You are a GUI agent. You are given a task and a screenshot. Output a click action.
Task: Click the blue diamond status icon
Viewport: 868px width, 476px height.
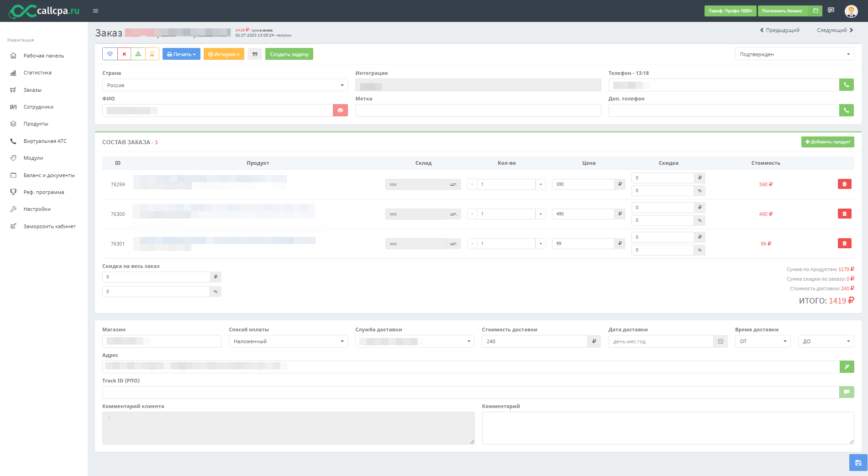[110, 54]
